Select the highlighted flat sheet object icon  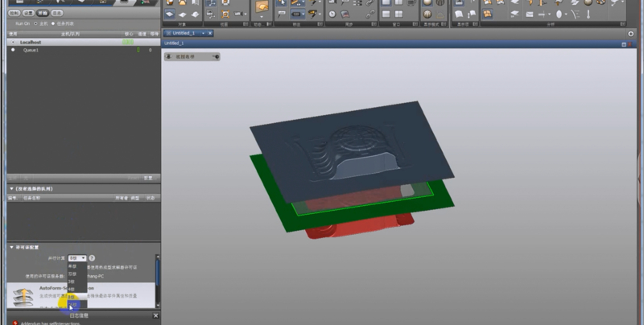170,14
